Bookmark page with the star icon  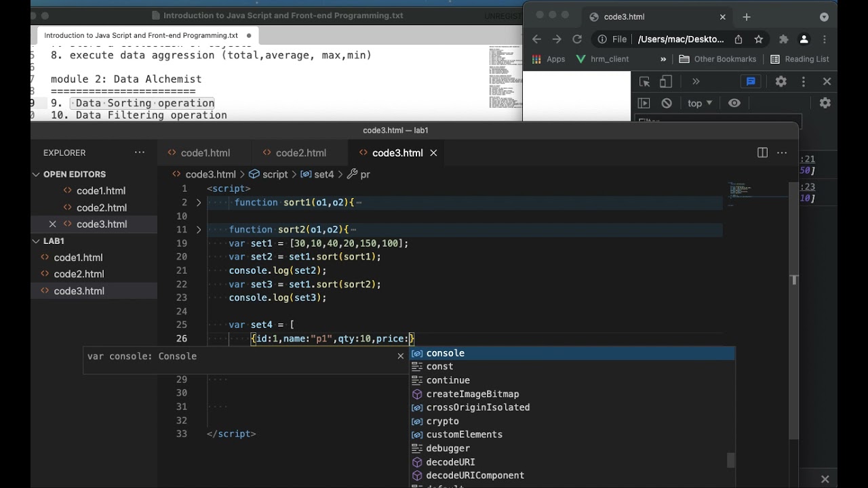[x=759, y=39]
